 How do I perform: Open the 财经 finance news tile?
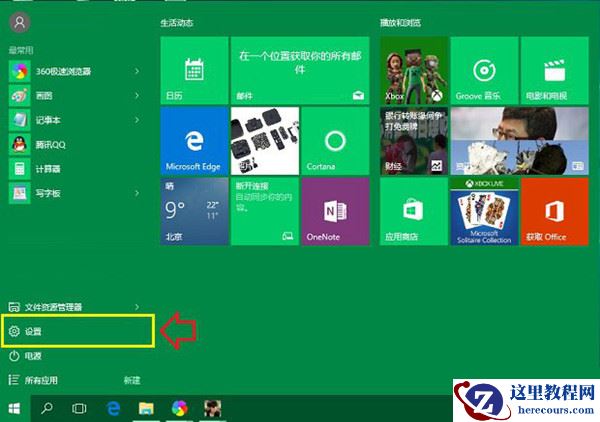click(x=414, y=141)
